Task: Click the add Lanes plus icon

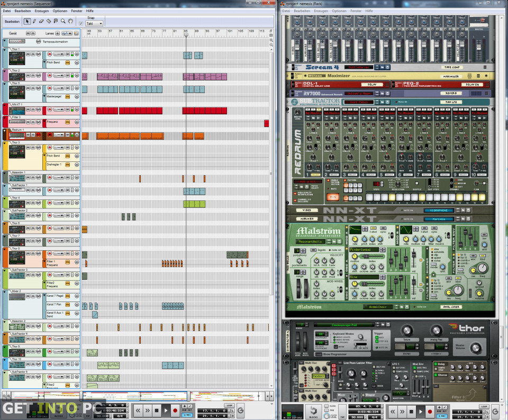Action: (x=57, y=33)
